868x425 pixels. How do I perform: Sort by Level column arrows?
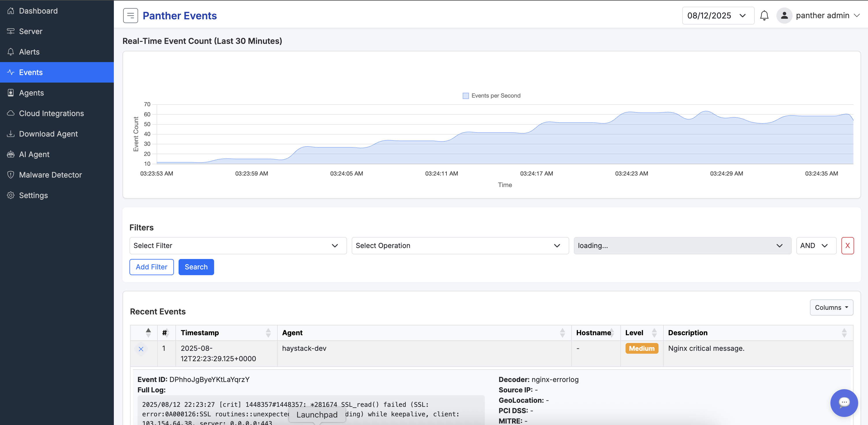[654, 333]
